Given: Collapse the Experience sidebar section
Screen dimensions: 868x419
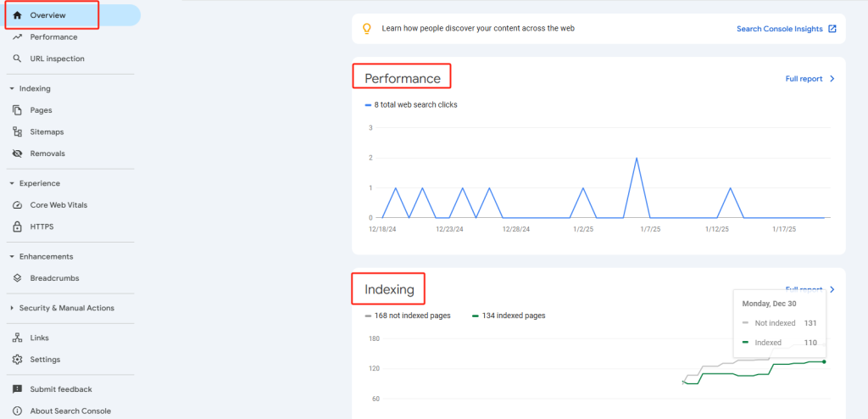Looking at the screenshot, I should click(12, 183).
